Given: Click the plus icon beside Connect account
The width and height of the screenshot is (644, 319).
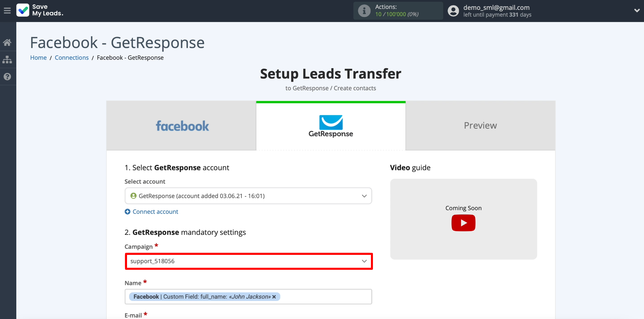Looking at the screenshot, I should click(127, 212).
